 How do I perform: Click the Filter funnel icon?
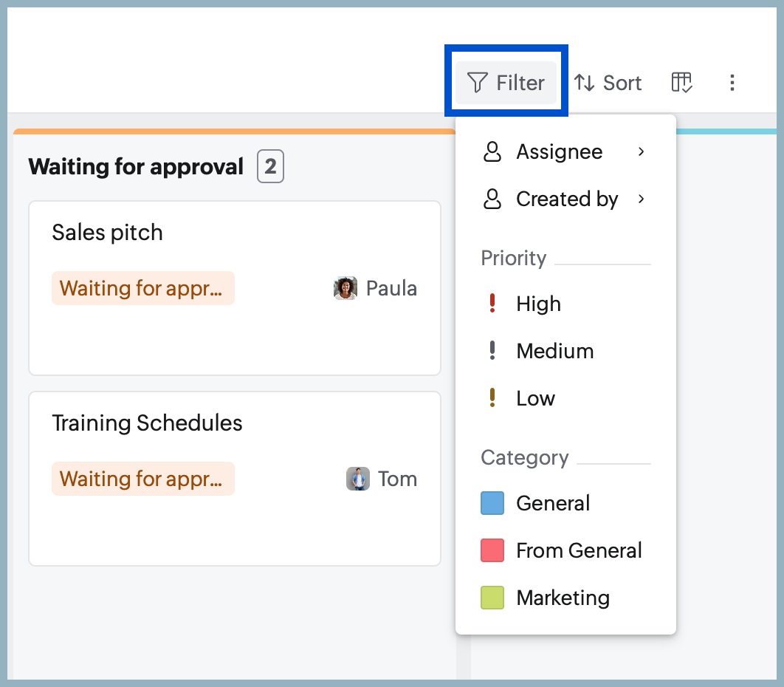click(477, 83)
